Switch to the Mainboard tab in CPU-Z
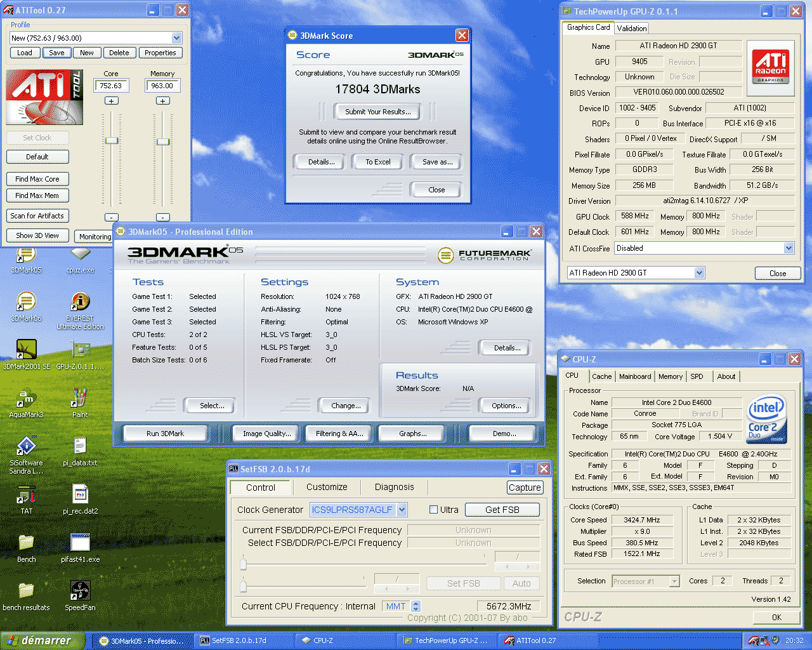This screenshot has height=650, width=812. click(635, 376)
